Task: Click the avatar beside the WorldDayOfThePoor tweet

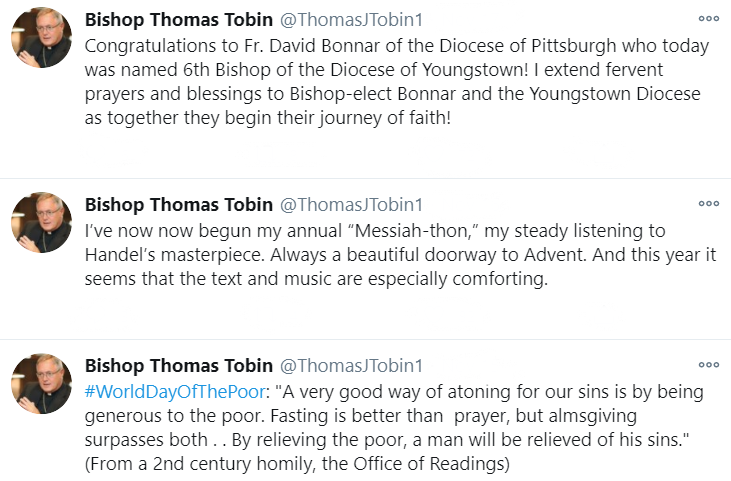Action: coord(41,384)
